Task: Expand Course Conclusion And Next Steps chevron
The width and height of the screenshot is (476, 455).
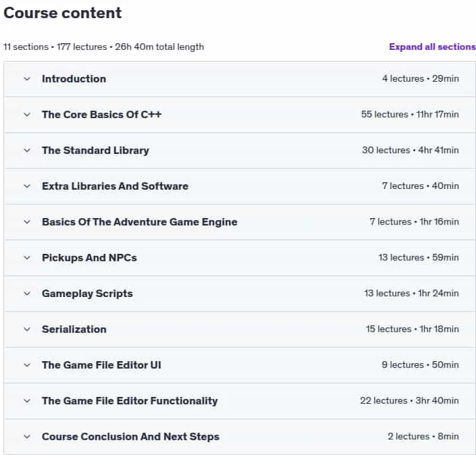Action: click(x=27, y=437)
